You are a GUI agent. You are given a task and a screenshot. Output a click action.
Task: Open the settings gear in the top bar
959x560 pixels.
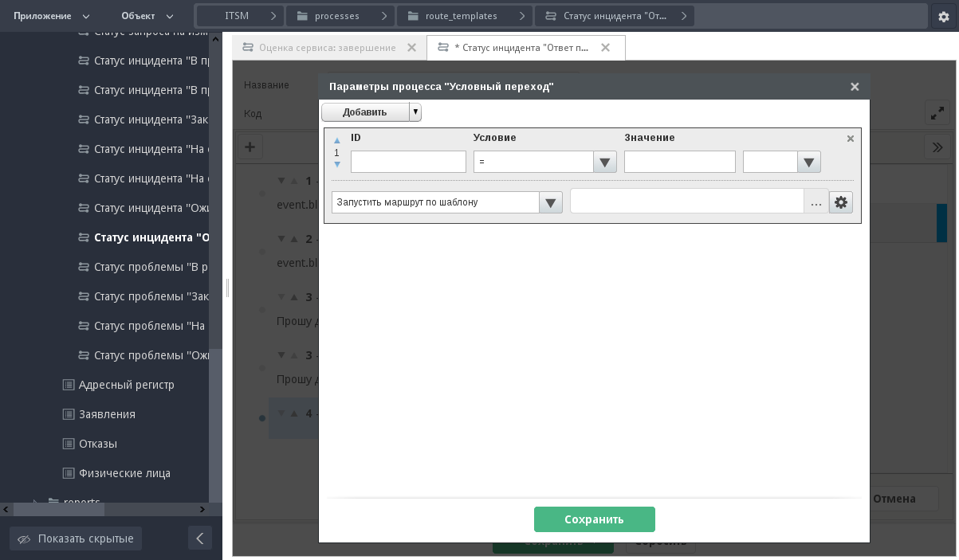[944, 16]
